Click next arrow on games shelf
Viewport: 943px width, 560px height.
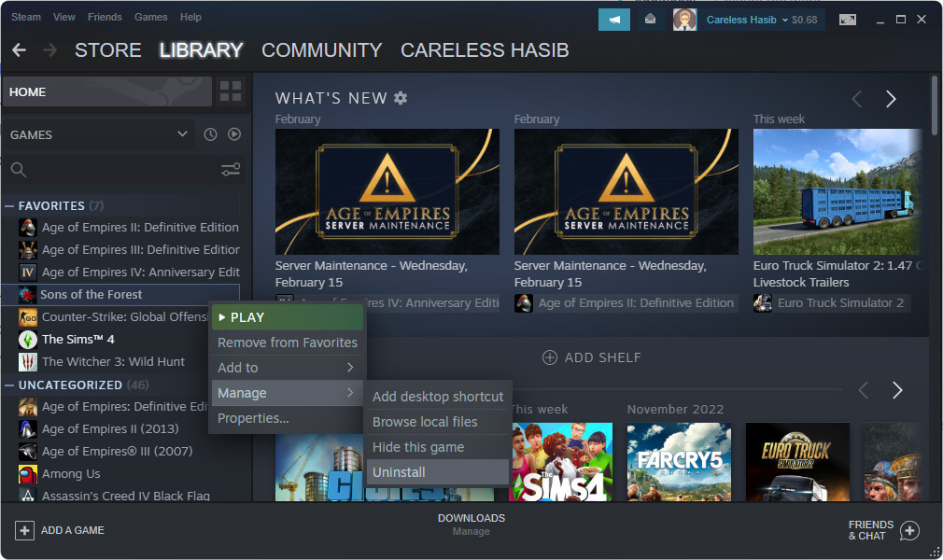coord(897,390)
